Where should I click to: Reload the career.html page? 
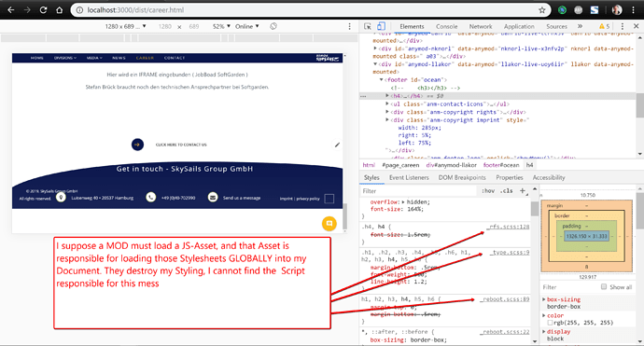pyautogui.click(x=43, y=10)
